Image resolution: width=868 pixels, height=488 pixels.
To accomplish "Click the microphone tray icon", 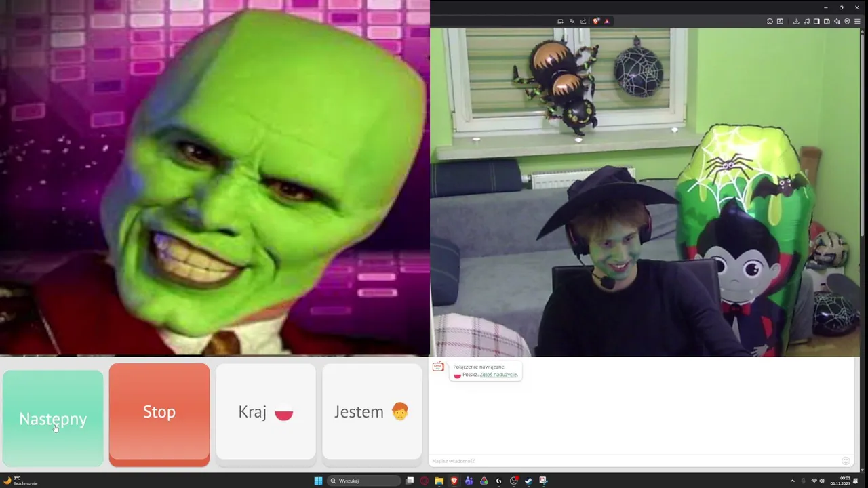I will tap(804, 481).
